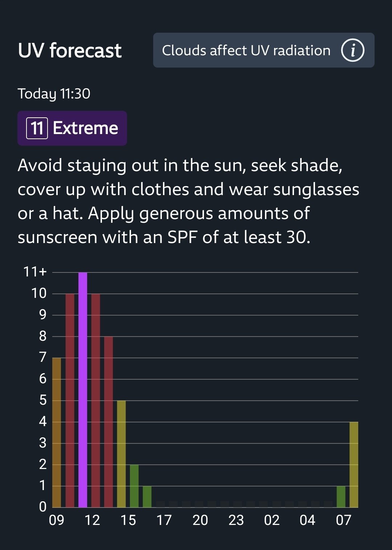
Task: Open the Clouds affect UV radiation notice
Action: 264,50
